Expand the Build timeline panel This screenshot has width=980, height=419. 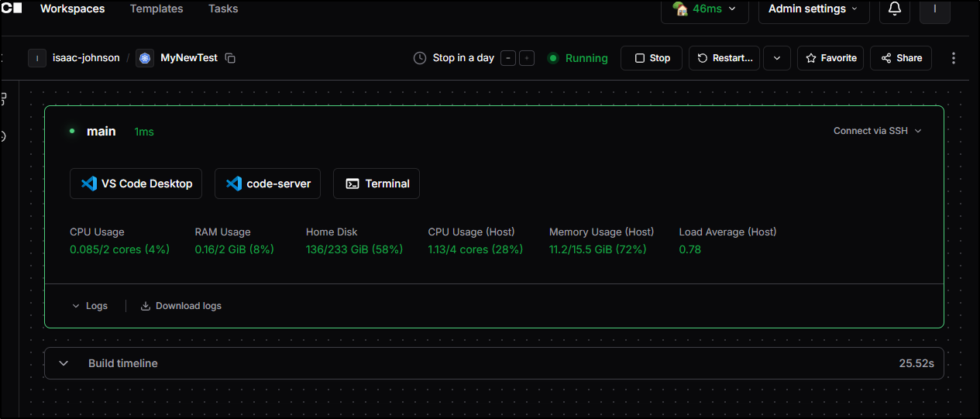click(64, 363)
